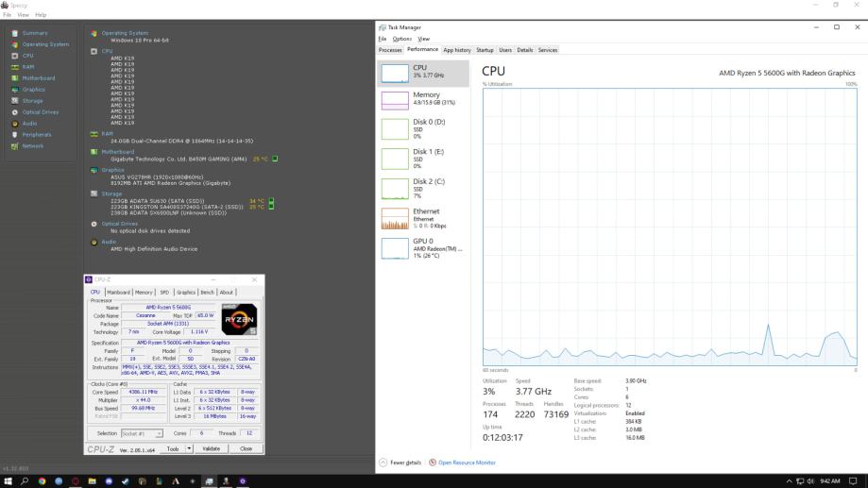Select the CPU item in performance list
The width and height of the screenshot is (868, 488).
[x=423, y=73]
